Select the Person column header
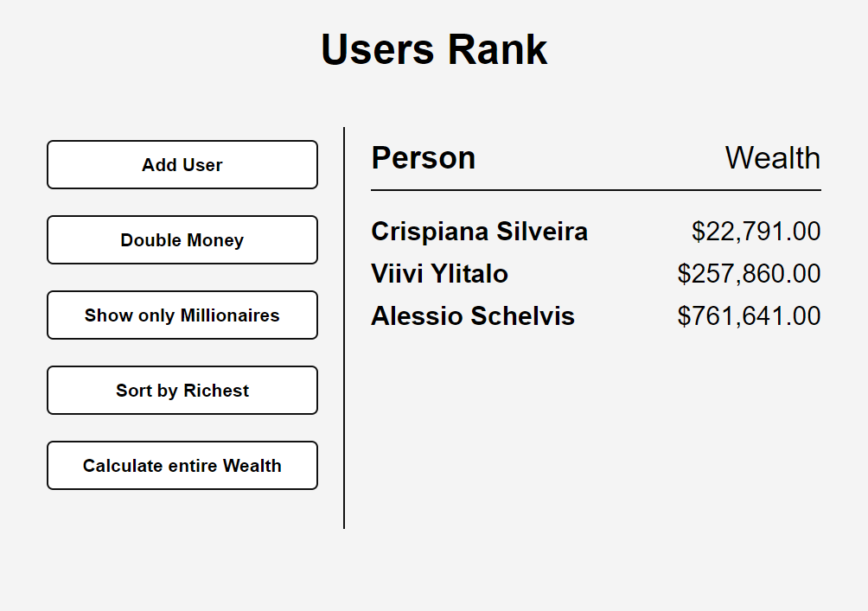Viewport: 868px width, 611px height. tap(423, 158)
